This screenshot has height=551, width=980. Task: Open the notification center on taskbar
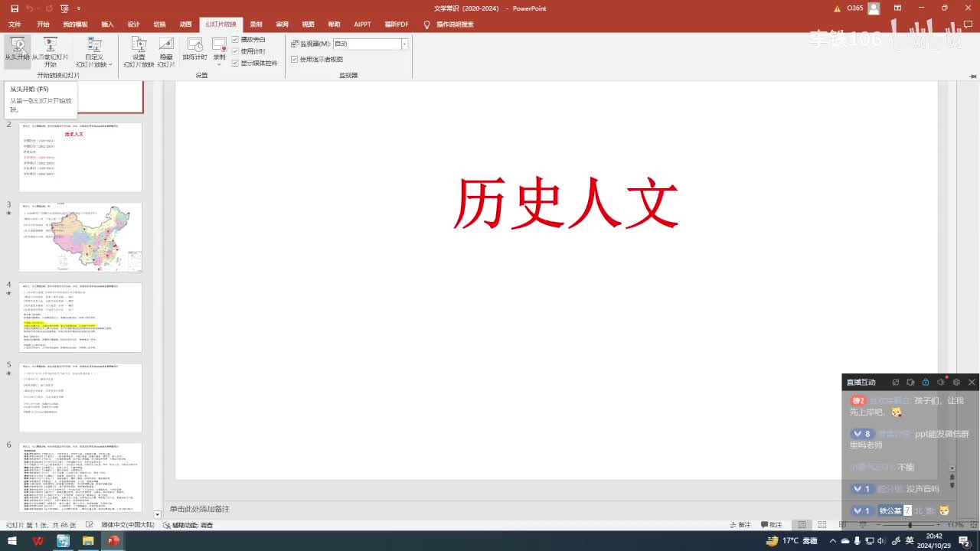click(964, 541)
